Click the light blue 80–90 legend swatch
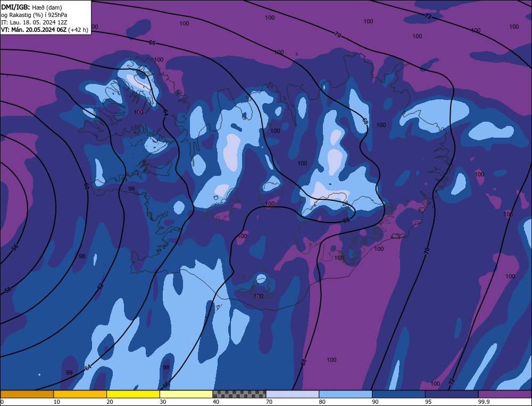Viewport: 532px width, 406px height. pos(345,394)
